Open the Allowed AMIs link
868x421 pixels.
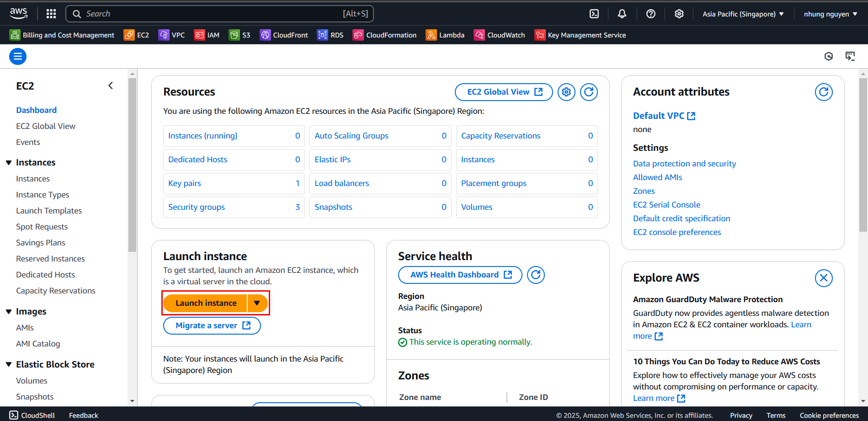[x=657, y=177]
